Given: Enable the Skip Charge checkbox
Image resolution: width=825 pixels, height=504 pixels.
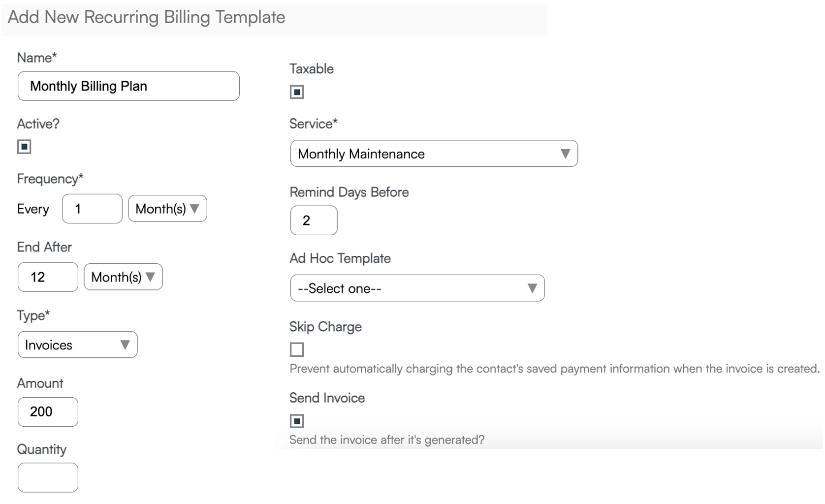Looking at the screenshot, I should (x=297, y=349).
